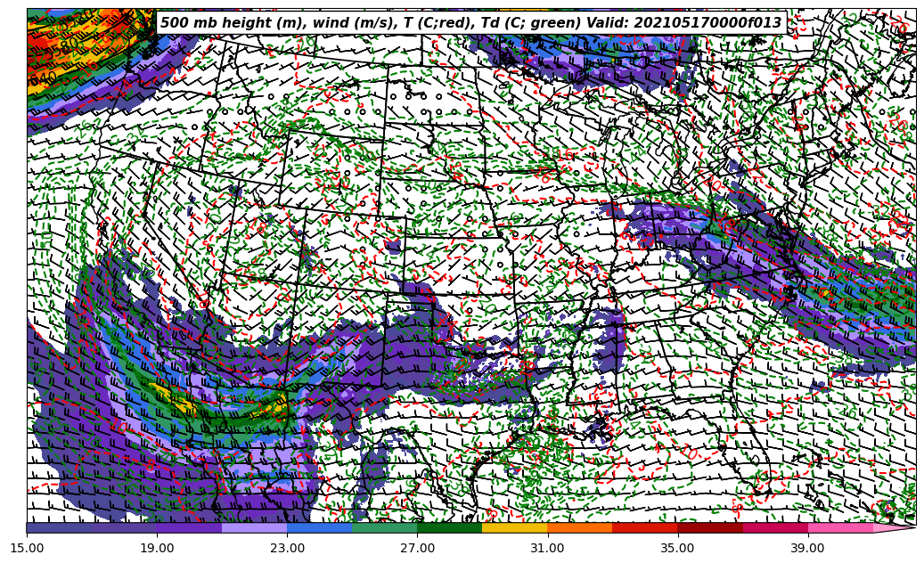The width and height of the screenshot is (924, 563).
Task: Pick the bright red colorbar segment
Action: (x=644, y=528)
